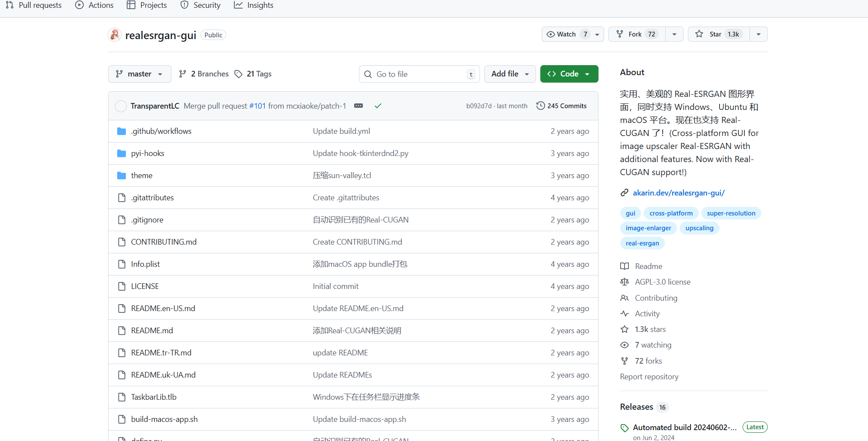Viewport: 868px width, 441px height.
Task: Click the super-resolution topic tag
Action: coord(731,213)
